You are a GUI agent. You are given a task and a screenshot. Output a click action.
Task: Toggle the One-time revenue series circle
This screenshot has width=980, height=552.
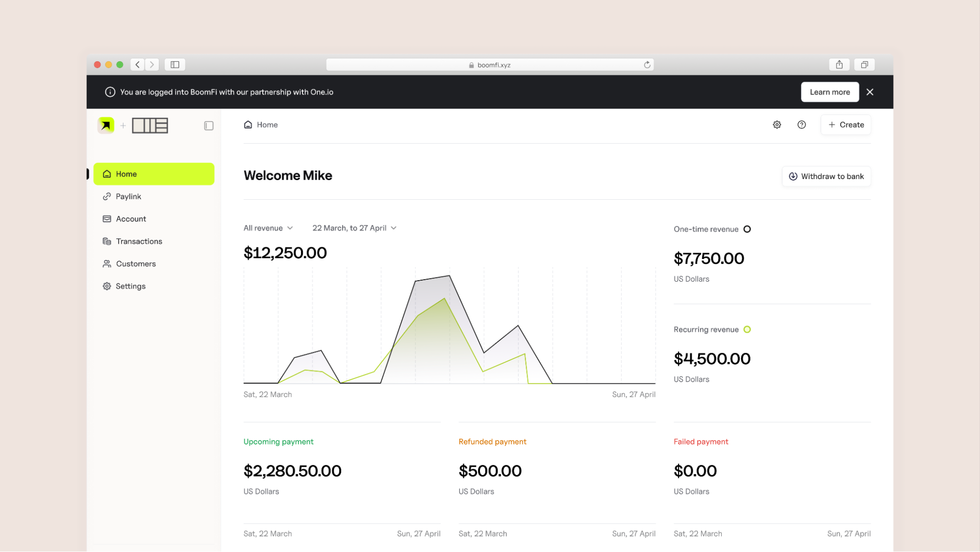pos(747,229)
